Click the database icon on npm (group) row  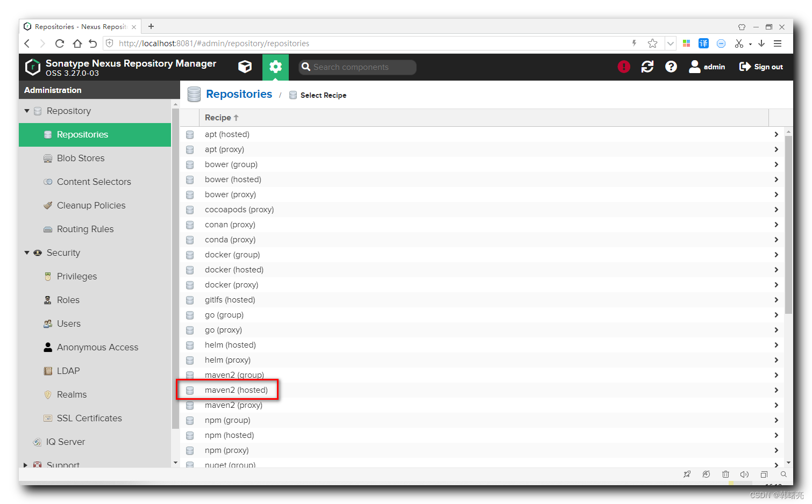pyautogui.click(x=190, y=420)
